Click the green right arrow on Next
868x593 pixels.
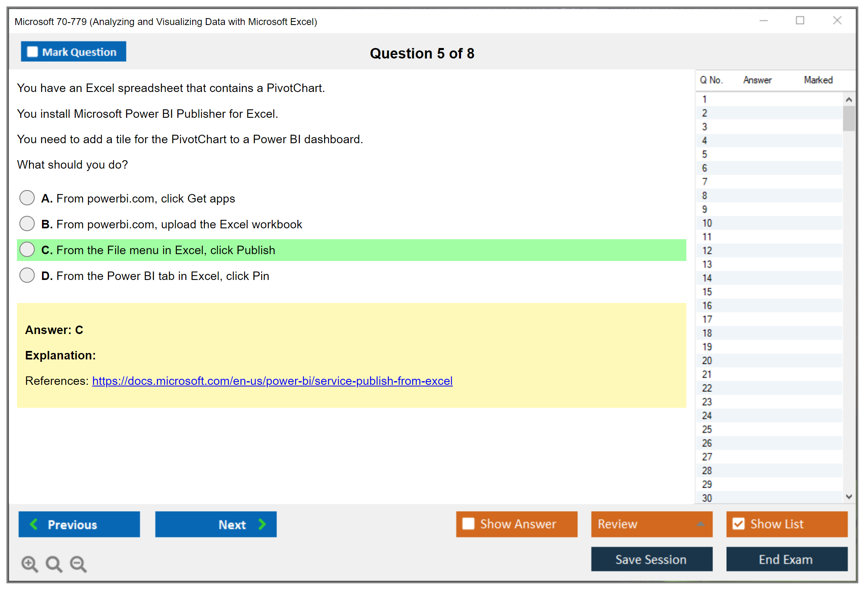tap(262, 524)
